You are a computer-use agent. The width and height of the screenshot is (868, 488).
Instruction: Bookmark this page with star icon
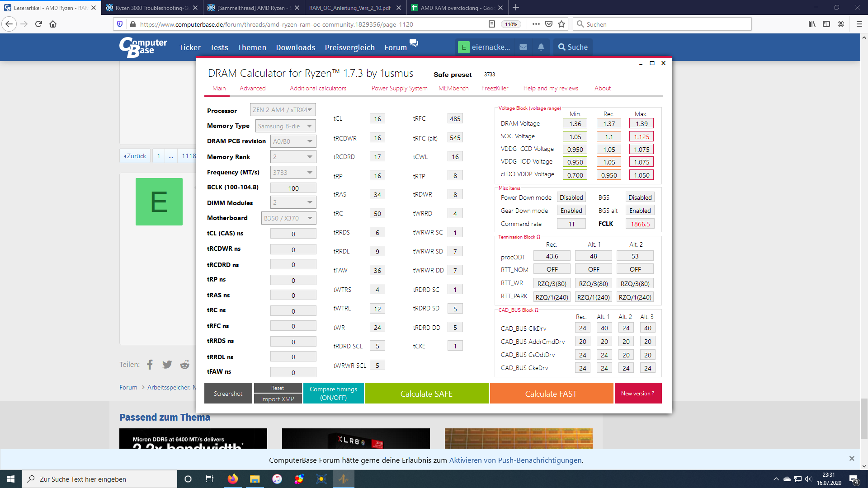click(x=561, y=24)
